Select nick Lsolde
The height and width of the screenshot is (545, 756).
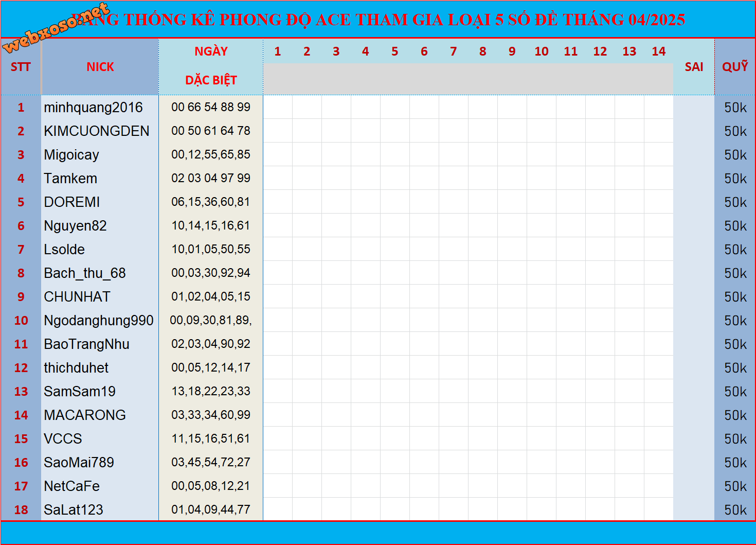pos(64,250)
